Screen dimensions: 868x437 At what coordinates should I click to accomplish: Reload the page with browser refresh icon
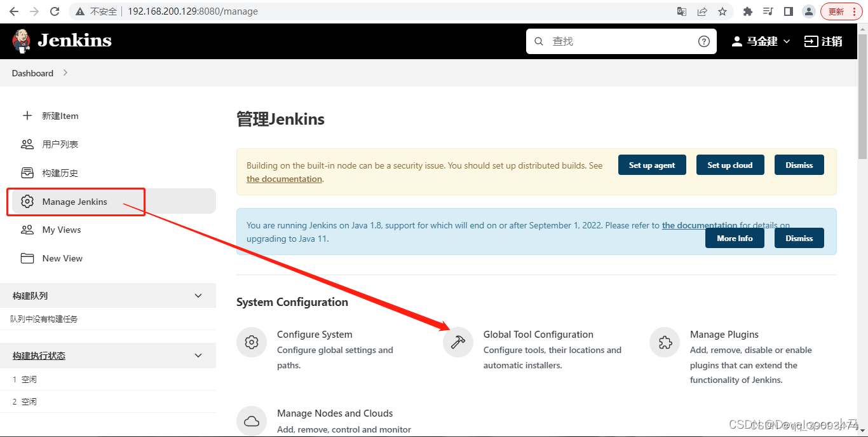(55, 11)
